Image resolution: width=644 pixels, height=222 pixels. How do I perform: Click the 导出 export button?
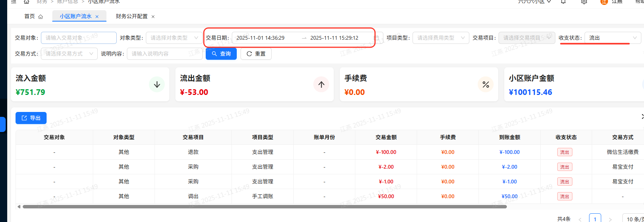point(31,118)
